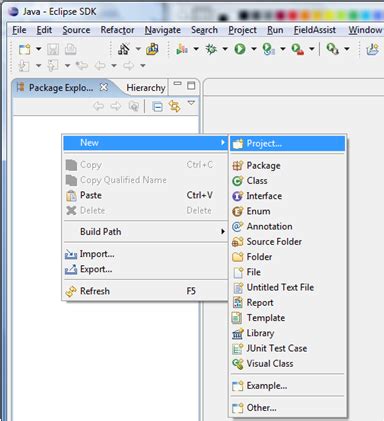Open the Navigate menu
This screenshot has width=384, height=421.
[x=163, y=30]
